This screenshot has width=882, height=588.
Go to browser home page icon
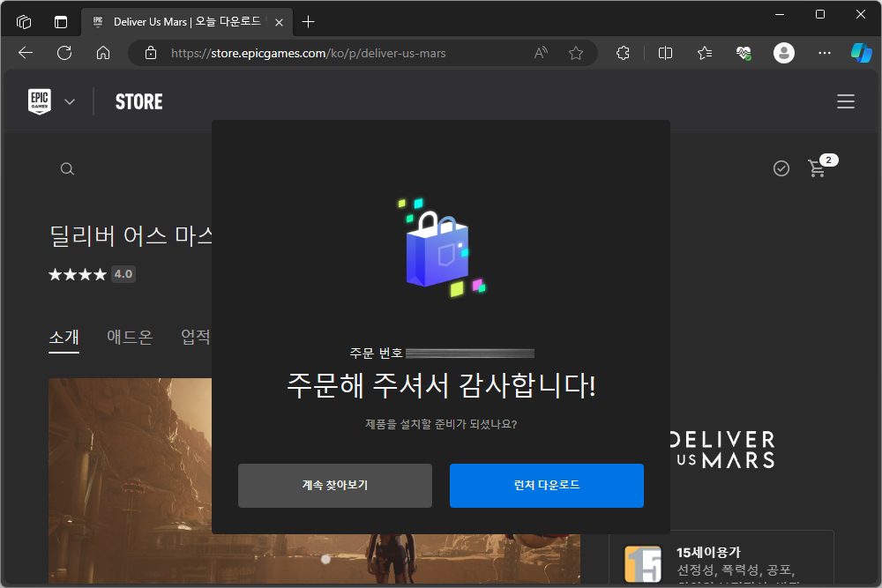(x=103, y=53)
